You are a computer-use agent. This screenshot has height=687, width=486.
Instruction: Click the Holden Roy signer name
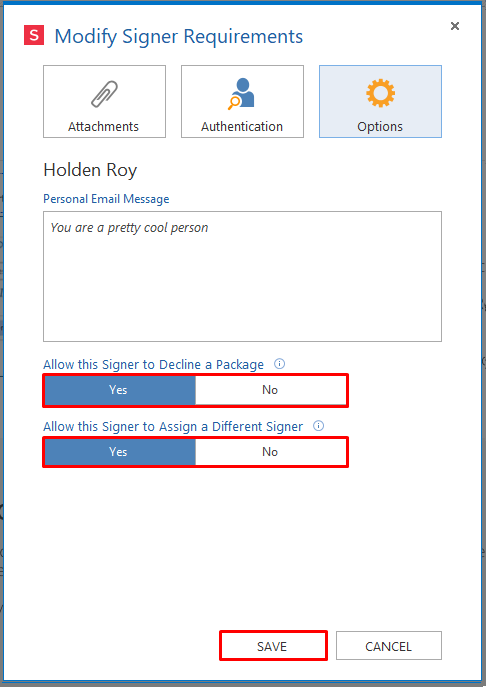click(x=90, y=170)
